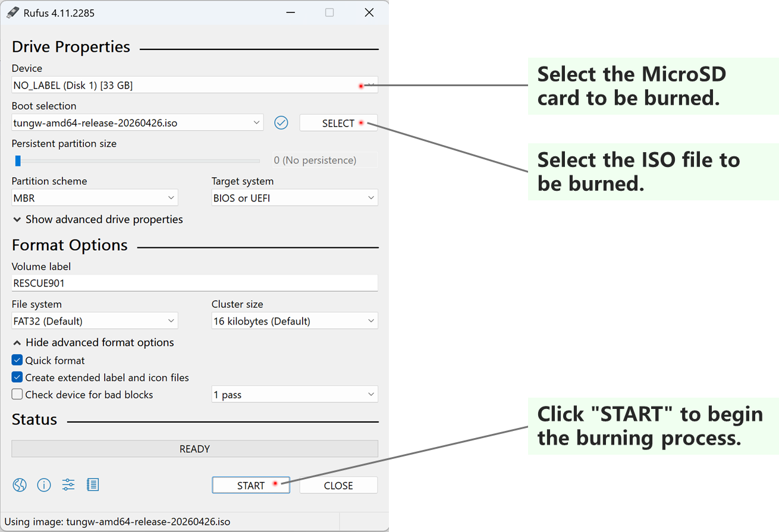779x532 pixels.
Task: Enable Check device for bad blocks
Action: coord(17,395)
